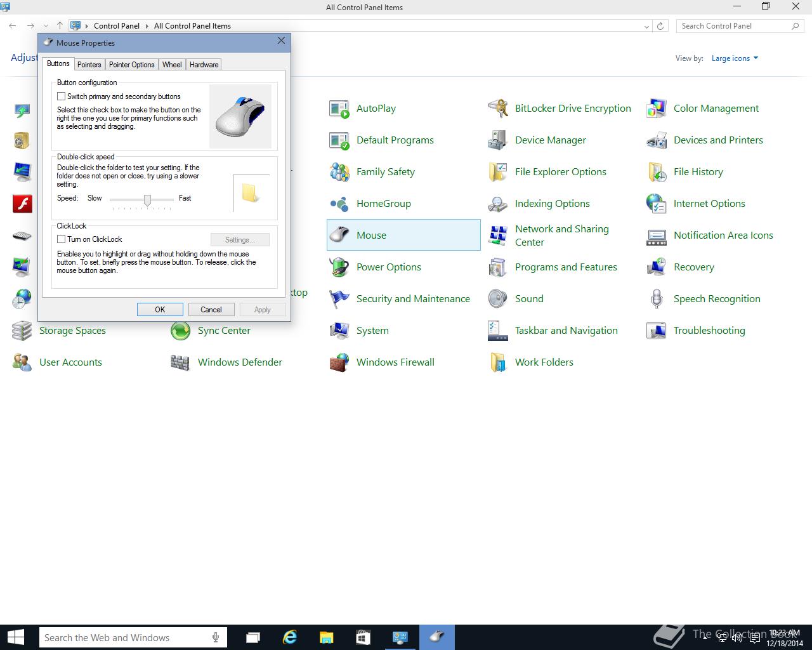812x650 pixels.
Task: Open BitLocker Drive Encryption icon
Action: (498, 109)
